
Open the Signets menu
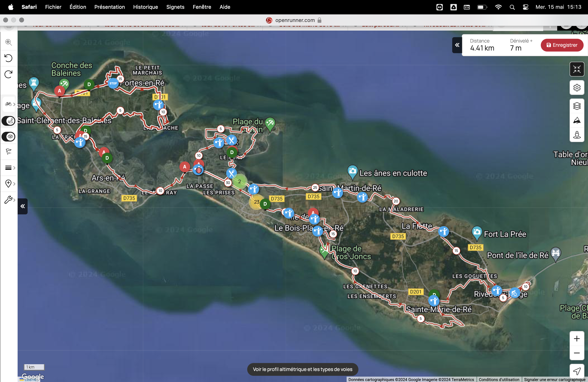pyautogui.click(x=175, y=7)
